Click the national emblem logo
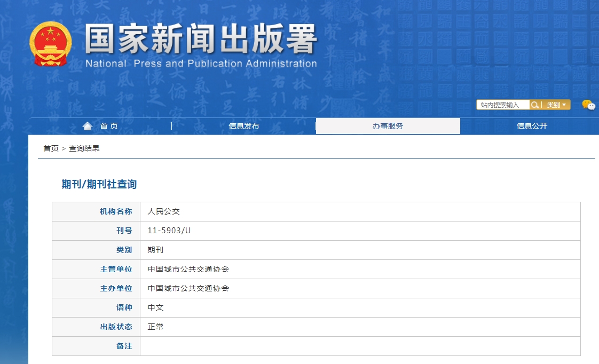The width and height of the screenshot is (599, 364). pyautogui.click(x=50, y=44)
